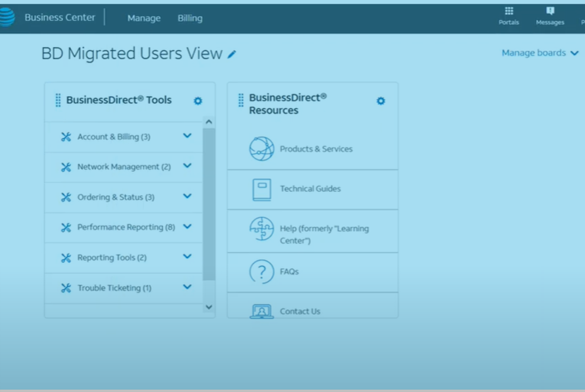
Task: Click the Network Management tools icon
Action: point(66,167)
